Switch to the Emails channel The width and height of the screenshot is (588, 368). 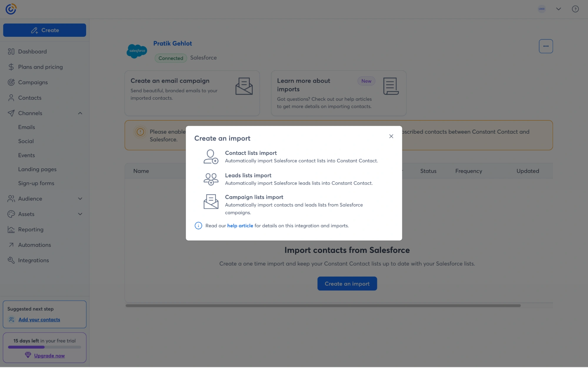point(26,127)
